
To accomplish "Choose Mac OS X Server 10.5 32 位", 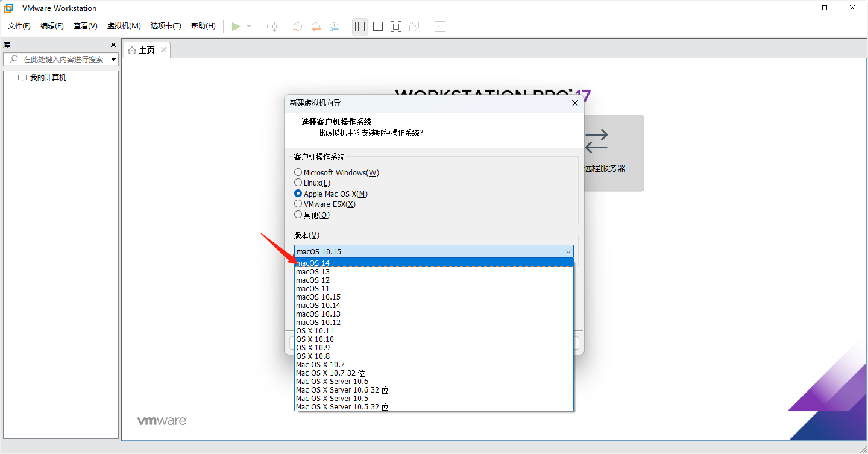I will pyautogui.click(x=434, y=407).
